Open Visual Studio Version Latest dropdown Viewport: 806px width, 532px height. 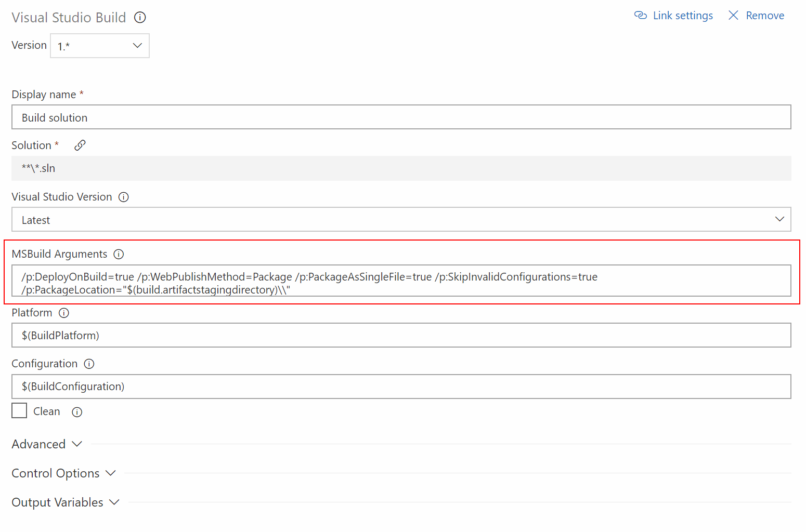pyautogui.click(x=401, y=219)
